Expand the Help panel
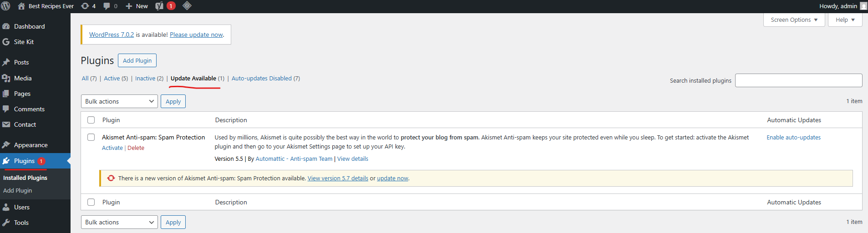Viewport: 868px width, 233px height. click(x=845, y=20)
